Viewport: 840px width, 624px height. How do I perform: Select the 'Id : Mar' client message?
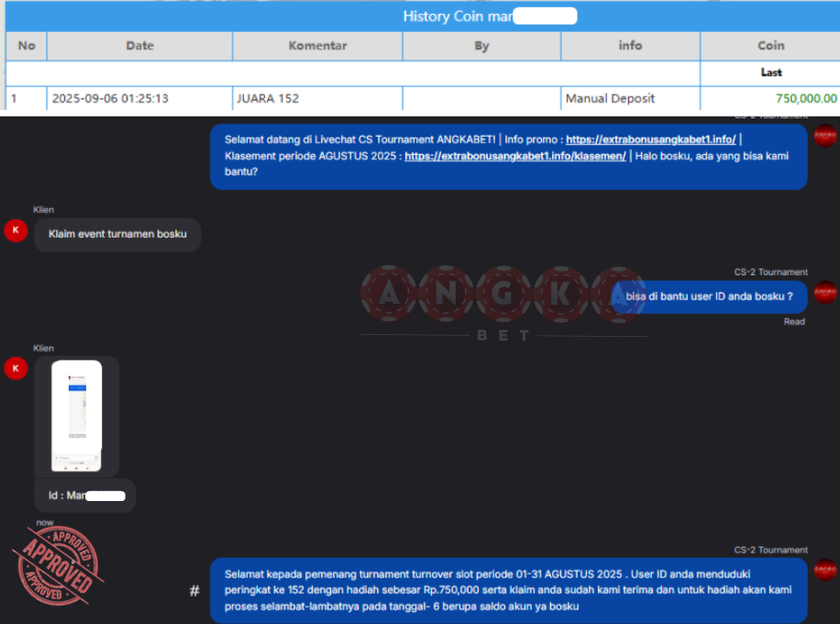tap(84, 496)
